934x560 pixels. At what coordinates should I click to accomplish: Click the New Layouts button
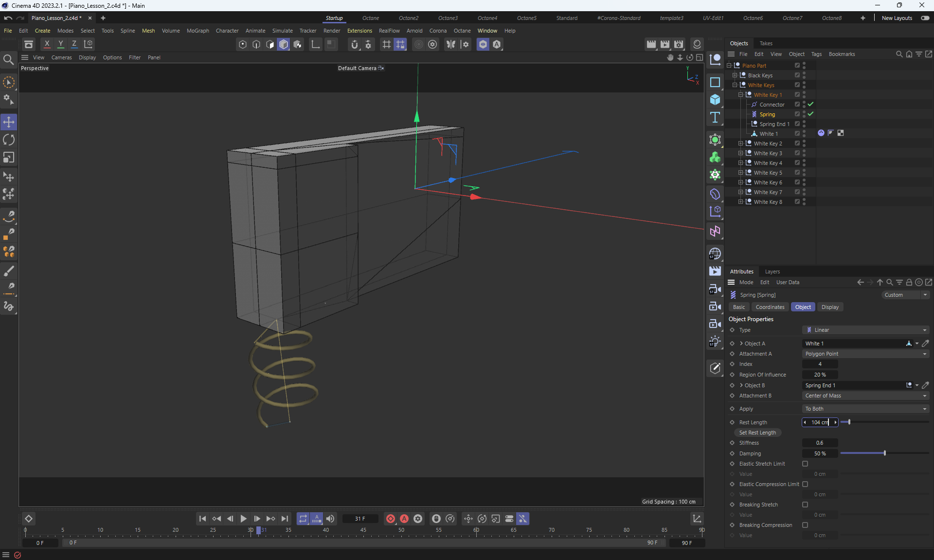point(897,18)
